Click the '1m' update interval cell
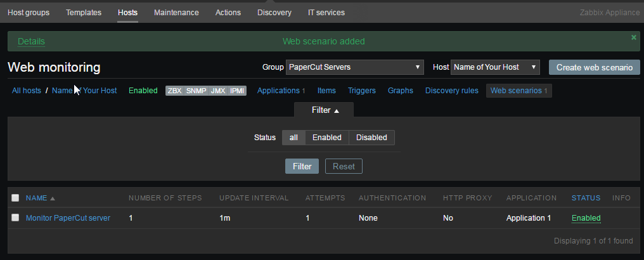Screen dimensions: 644x260 (224, 218)
